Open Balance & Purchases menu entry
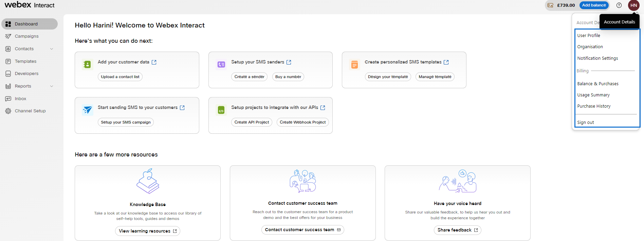Image resolution: width=644 pixels, height=241 pixels. point(598,84)
